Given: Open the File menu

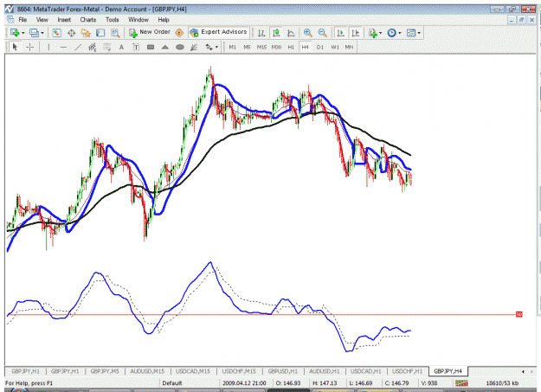Looking at the screenshot, I should 23,20.
